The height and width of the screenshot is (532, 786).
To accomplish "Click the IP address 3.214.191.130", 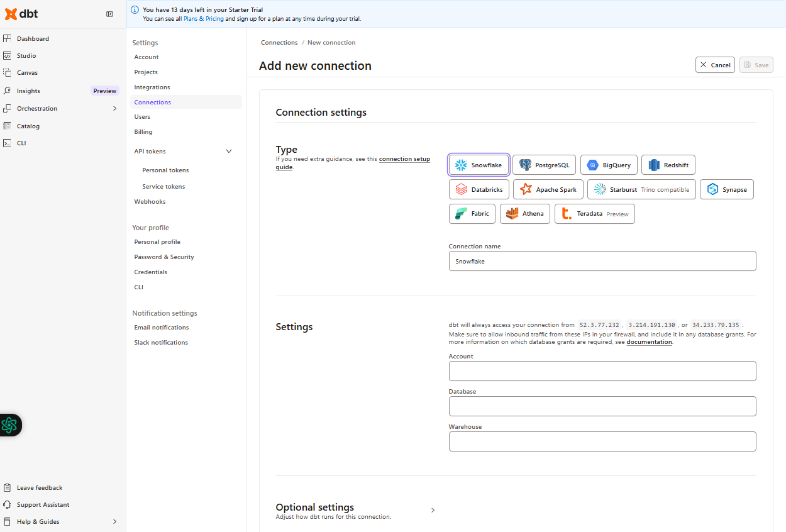I will pyautogui.click(x=651, y=325).
